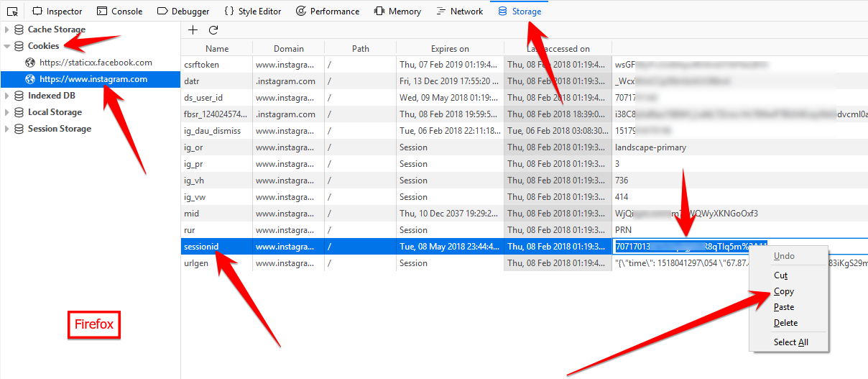
Task: Click the 414 value of ig_vw
Action: 622,197
